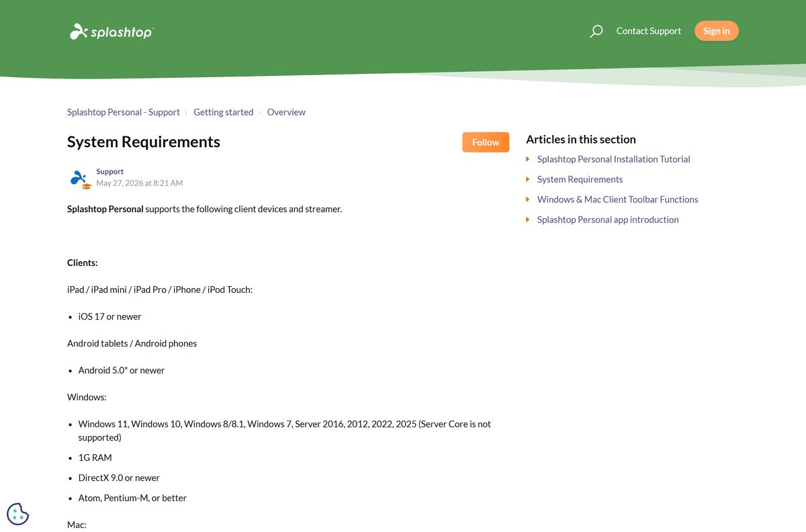Open Splashtop Personal app introduction article
Image resolution: width=806 pixels, height=532 pixels.
point(608,220)
